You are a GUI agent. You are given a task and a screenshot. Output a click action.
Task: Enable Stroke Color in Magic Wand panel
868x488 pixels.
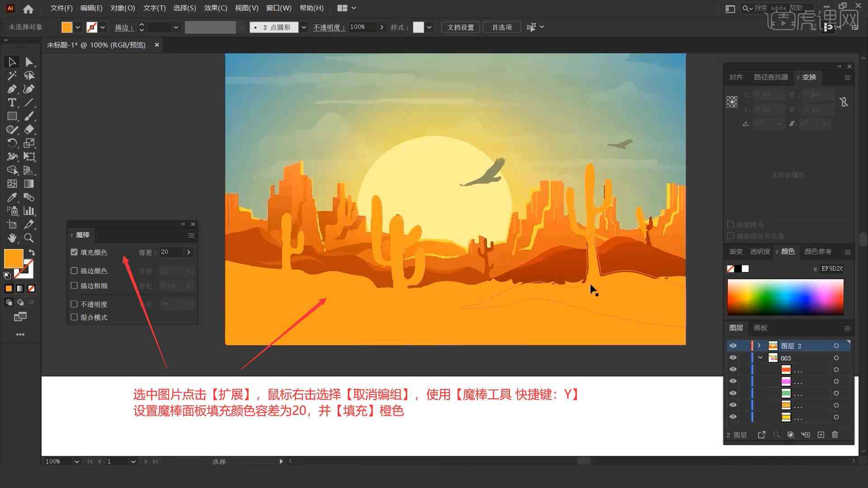(74, 271)
